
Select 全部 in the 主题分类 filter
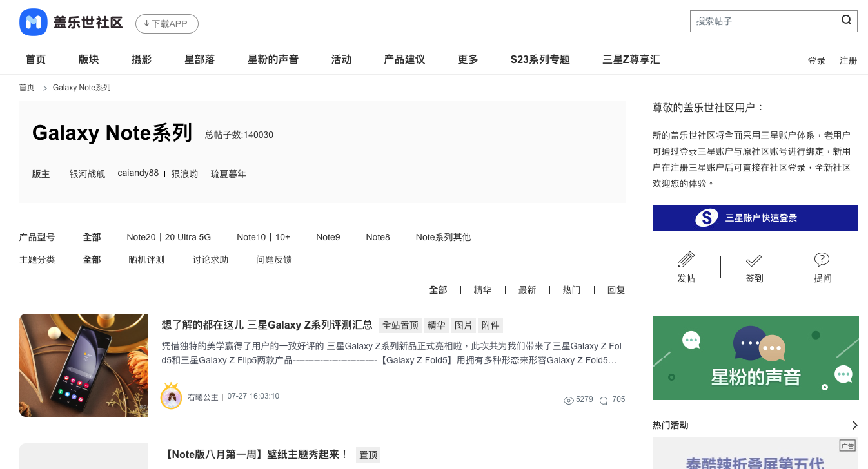[92, 260]
